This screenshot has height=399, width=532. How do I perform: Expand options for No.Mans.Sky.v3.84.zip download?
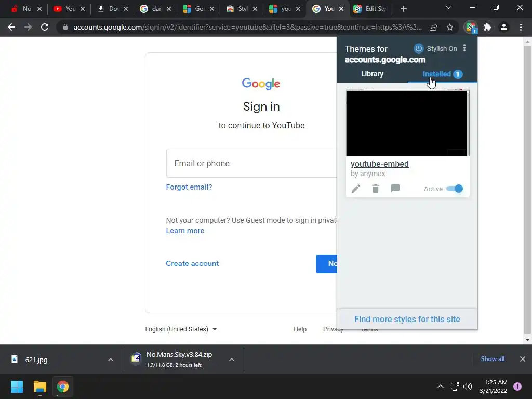coord(232,360)
